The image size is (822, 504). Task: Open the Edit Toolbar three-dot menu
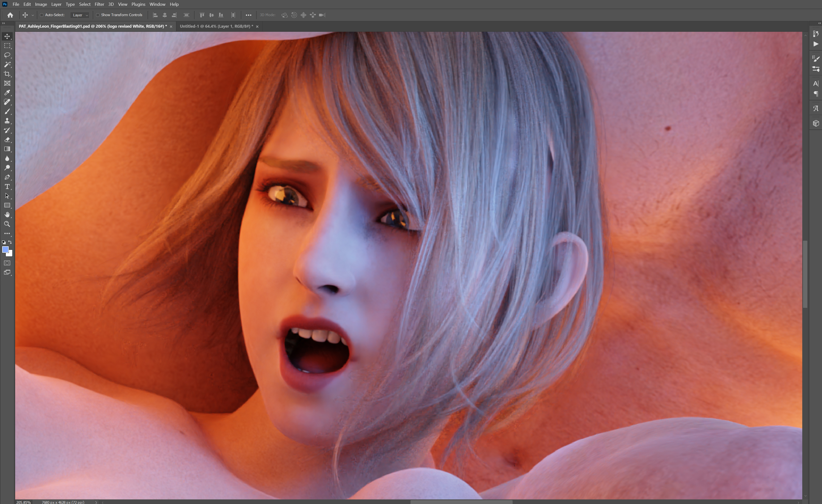(x=7, y=233)
